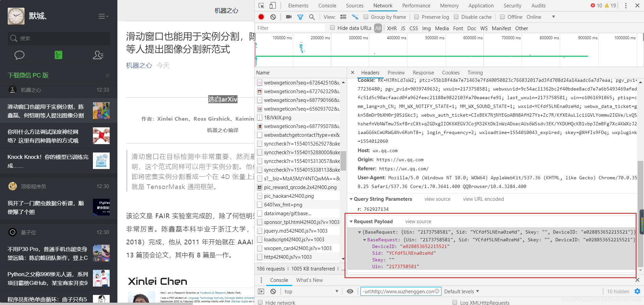Enable Group by frame checkbox
644x305 pixels.
tap(366, 17)
